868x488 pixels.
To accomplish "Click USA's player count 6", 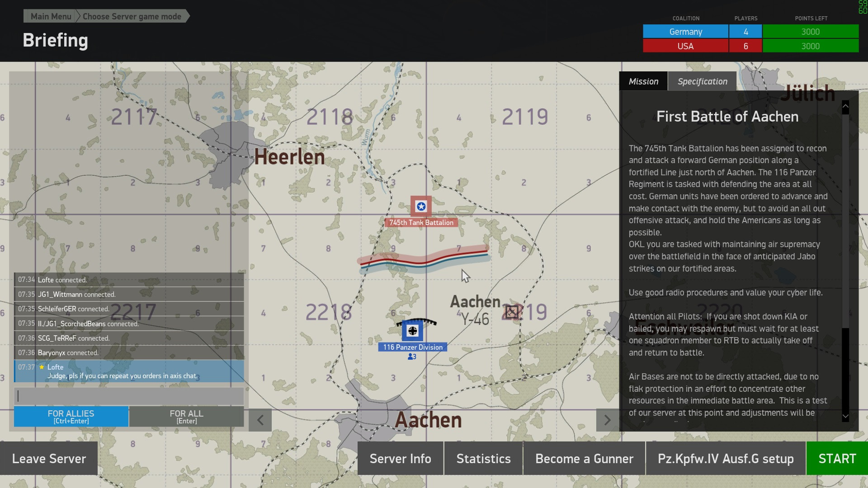I will (745, 46).
